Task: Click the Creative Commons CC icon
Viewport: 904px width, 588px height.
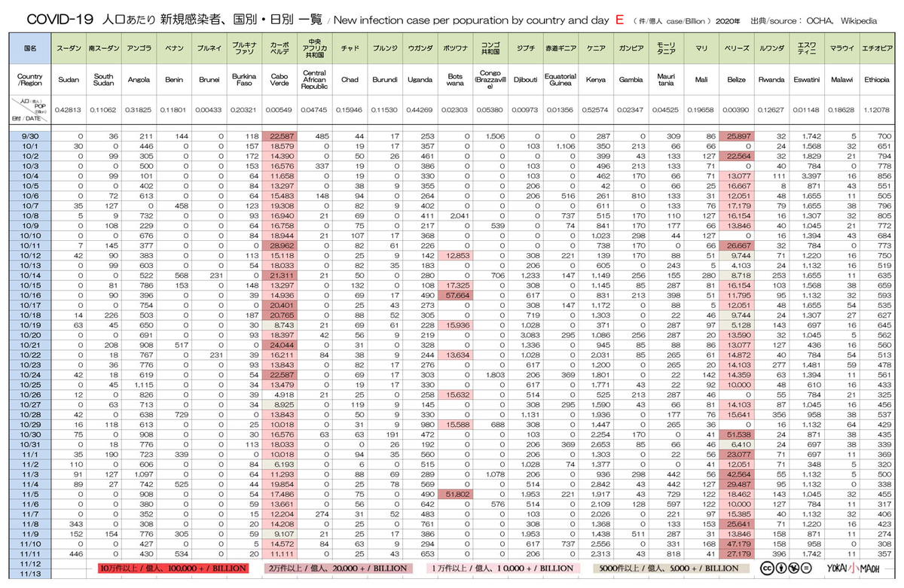Action: coord(766,568)
